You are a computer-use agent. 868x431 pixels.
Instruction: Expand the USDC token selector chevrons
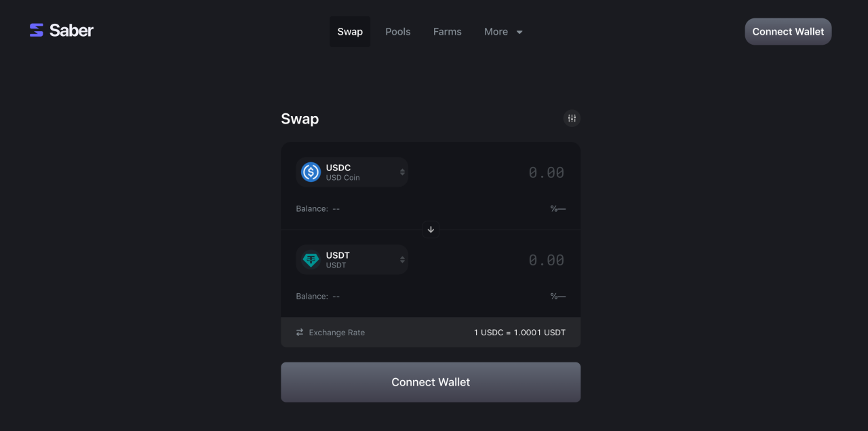402,172
